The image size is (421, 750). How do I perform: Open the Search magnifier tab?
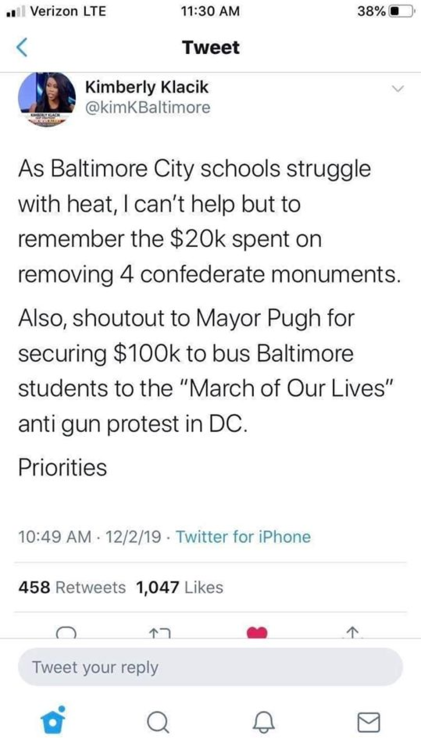(157, 722)
